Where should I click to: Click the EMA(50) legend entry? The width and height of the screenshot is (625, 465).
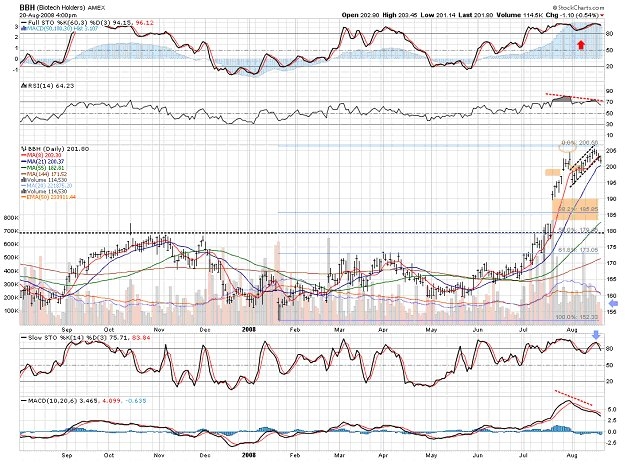[x=51, y=197]
